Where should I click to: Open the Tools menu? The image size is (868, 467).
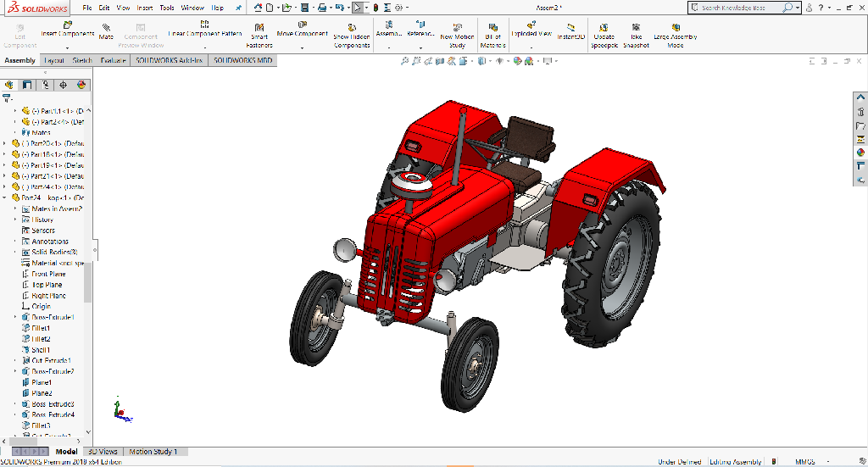tap(167, 8)
